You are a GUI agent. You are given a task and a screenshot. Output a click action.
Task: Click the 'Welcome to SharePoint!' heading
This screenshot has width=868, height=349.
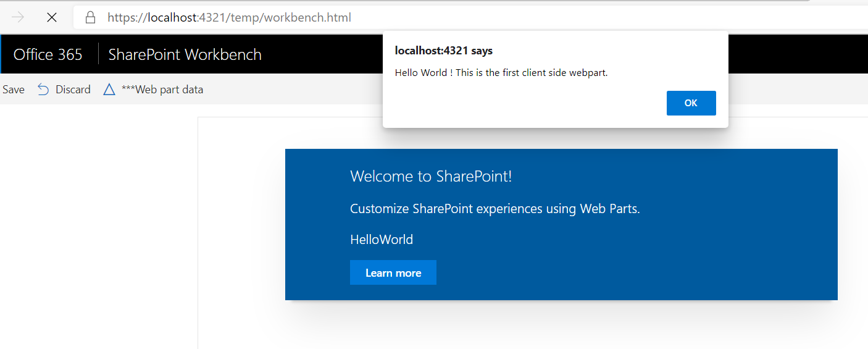(431, 176)
